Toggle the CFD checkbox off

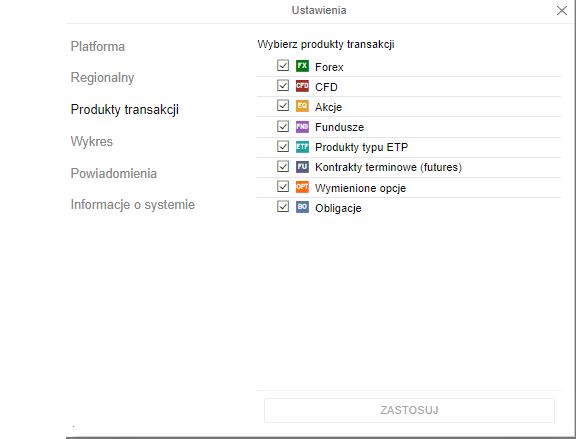tap(283, 86)
